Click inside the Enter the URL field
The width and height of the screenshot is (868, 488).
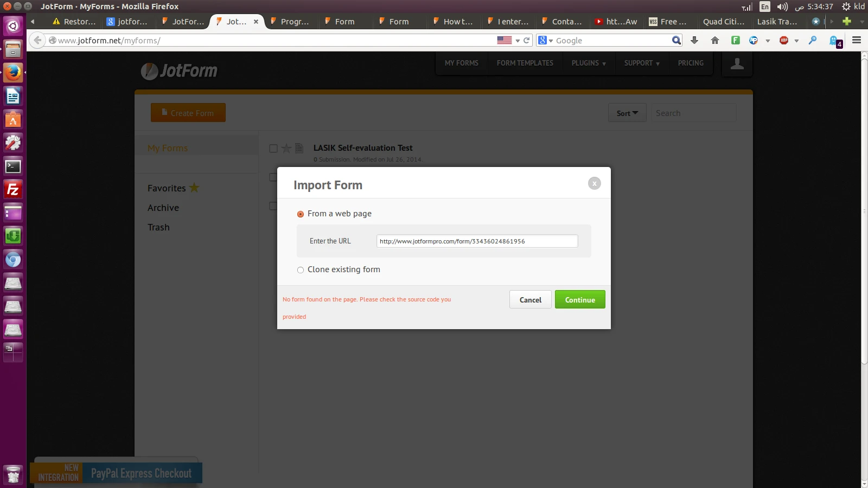477,241
